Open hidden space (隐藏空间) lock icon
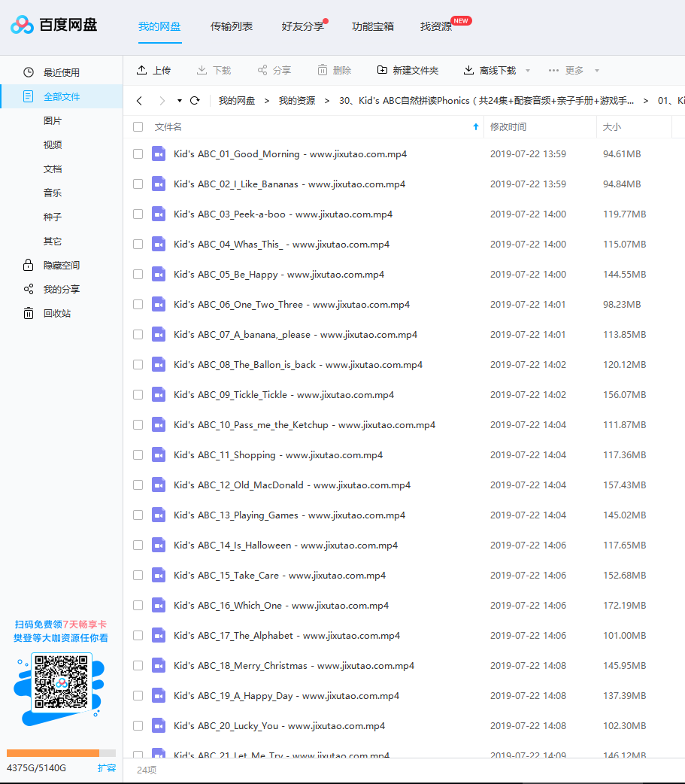Viewport: 685px width, 784px height. (x=29, y=265)
